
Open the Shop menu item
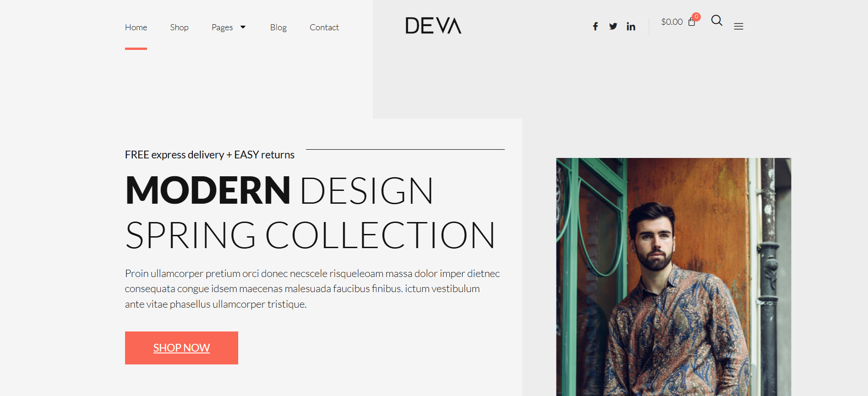[x=179, y=27]
